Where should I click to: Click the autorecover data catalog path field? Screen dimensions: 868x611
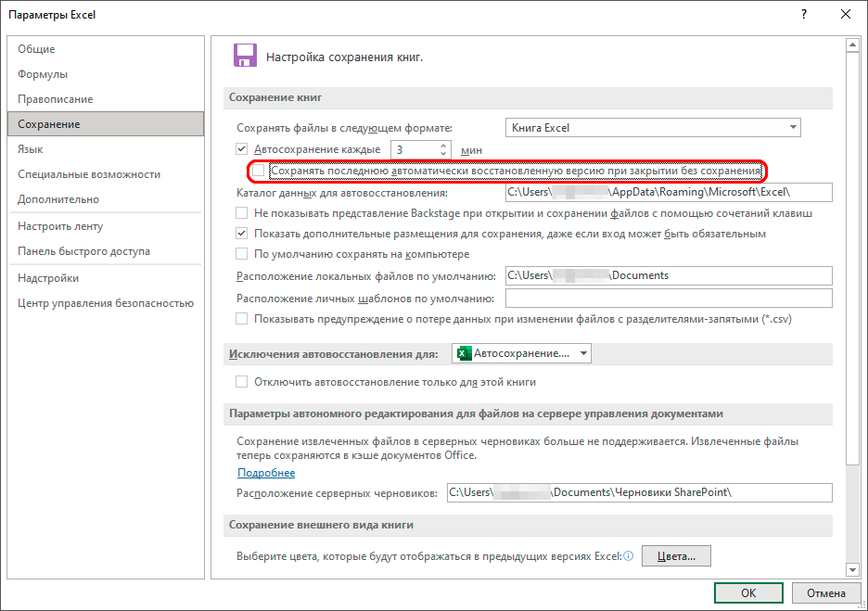coord(669,192)
